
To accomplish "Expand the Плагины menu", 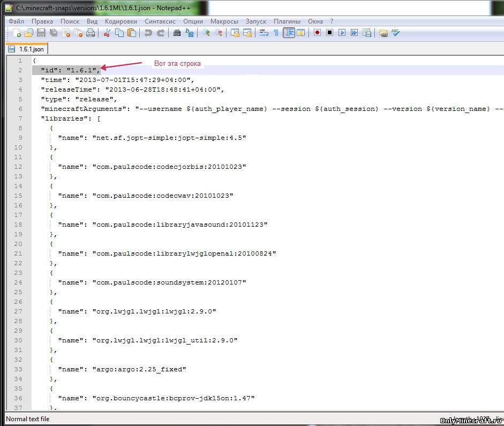I will (x=287, y=21).
